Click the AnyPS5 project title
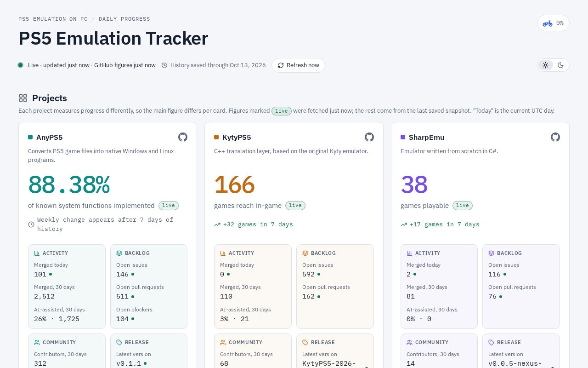 50,137
